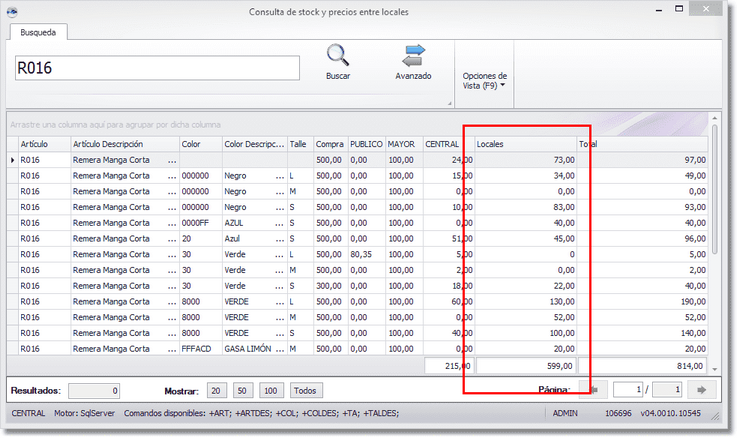The image size is (737, 438).
Task: Select PUBLICO price cell 80,35
Action: [x=366, y=254]
